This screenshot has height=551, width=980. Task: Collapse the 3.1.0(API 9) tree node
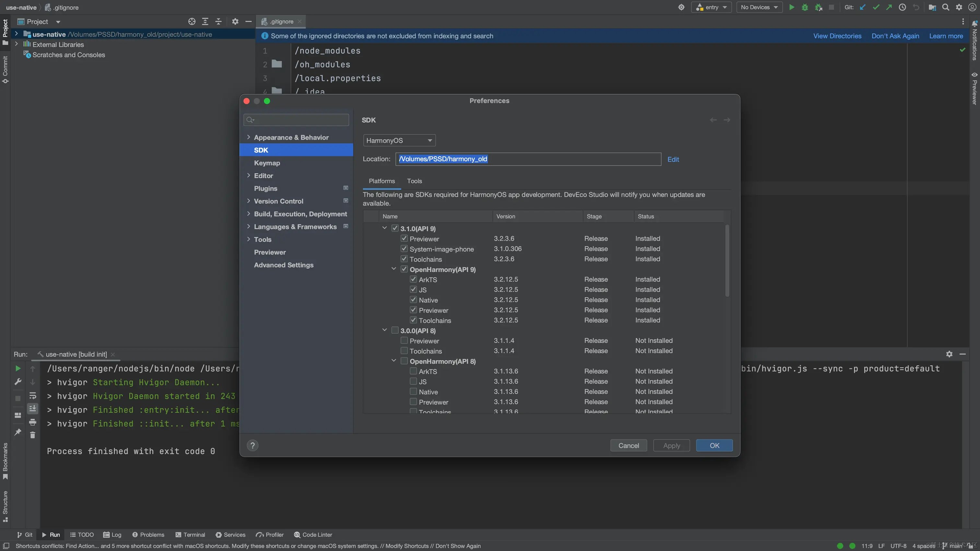[385, 228]
